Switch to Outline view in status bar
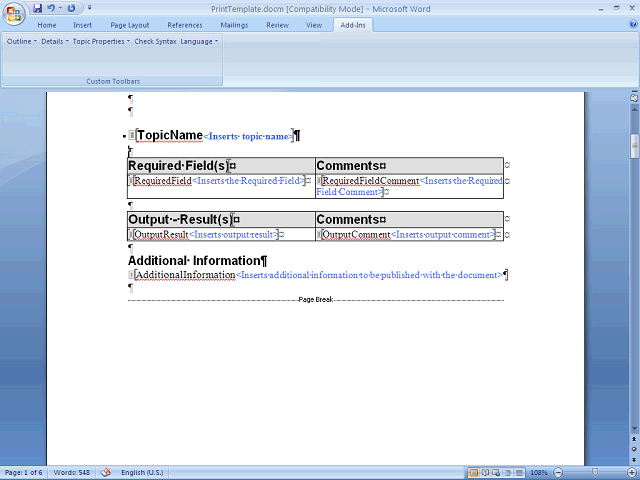The image size is (640, 480). pyautogui.click(x=508, y=473)
